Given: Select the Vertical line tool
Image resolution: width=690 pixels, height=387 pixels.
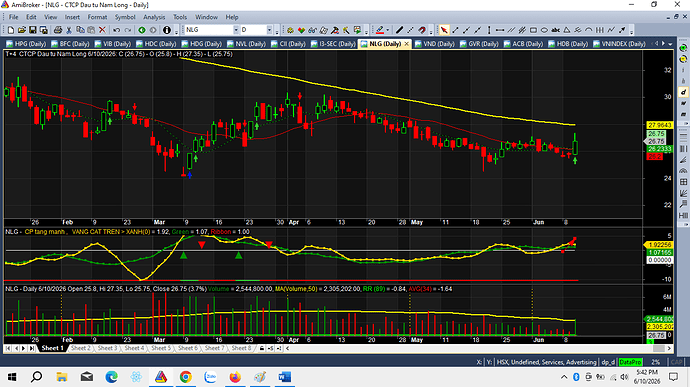Looking at the screenshot, I should [489, 30].
